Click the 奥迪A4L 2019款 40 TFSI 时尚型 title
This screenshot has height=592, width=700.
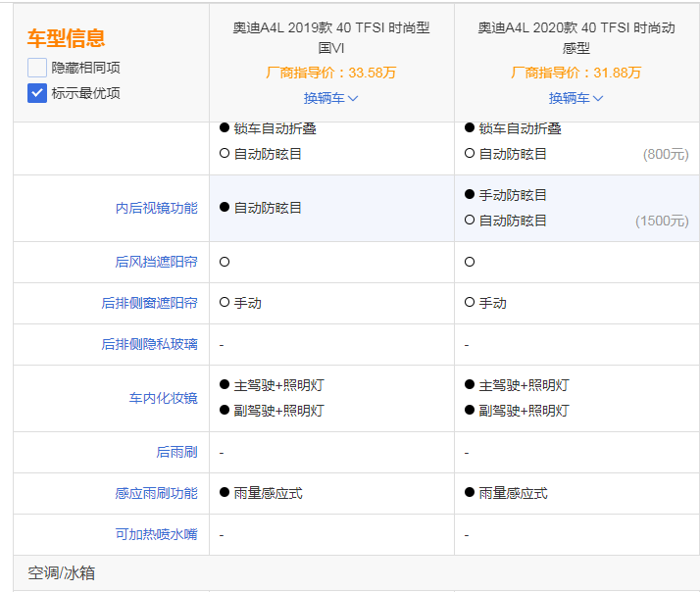tap(331, 37)
